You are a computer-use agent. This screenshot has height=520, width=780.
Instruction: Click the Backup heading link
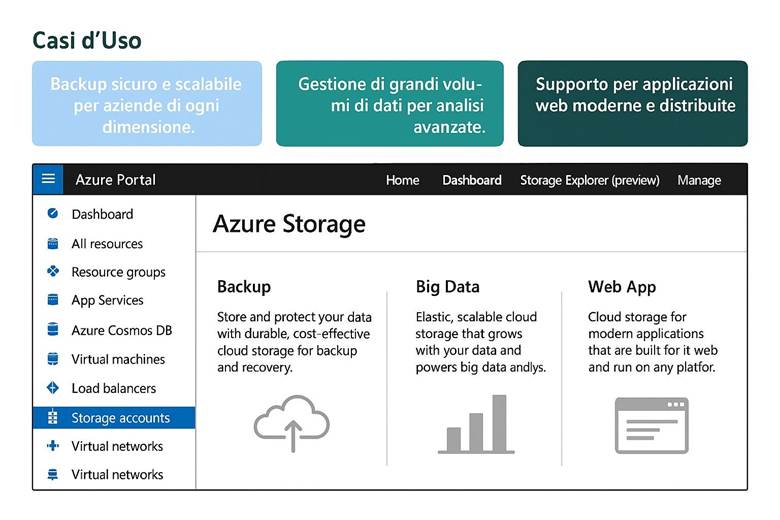pos(244,287)
